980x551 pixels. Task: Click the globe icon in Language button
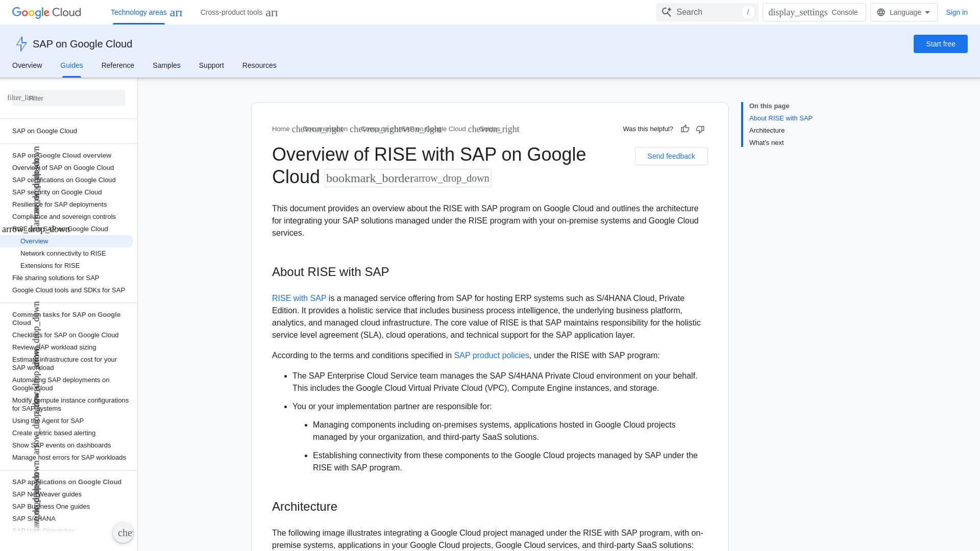point(881,12)
